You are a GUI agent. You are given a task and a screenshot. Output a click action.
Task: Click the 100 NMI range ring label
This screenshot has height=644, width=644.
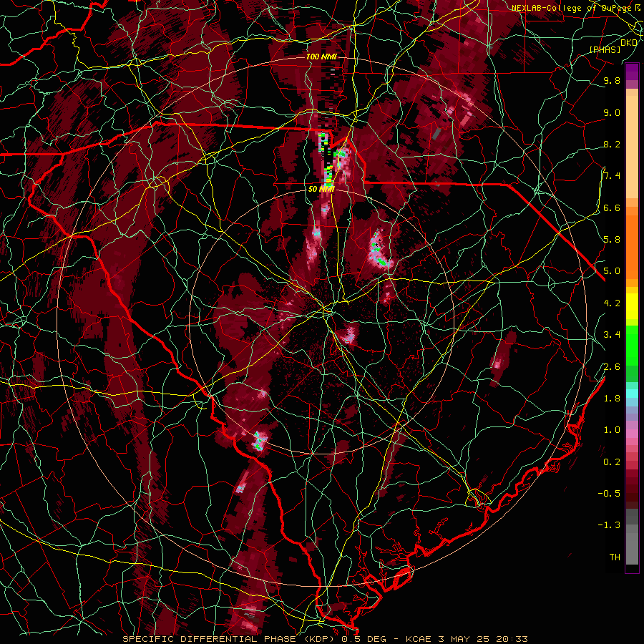tap(321, 57)
